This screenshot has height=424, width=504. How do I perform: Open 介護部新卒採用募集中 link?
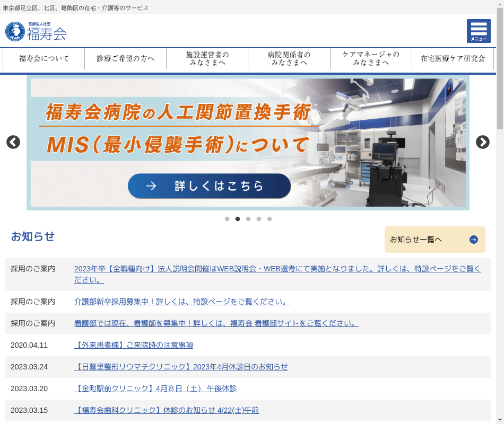tap(182, 302)
